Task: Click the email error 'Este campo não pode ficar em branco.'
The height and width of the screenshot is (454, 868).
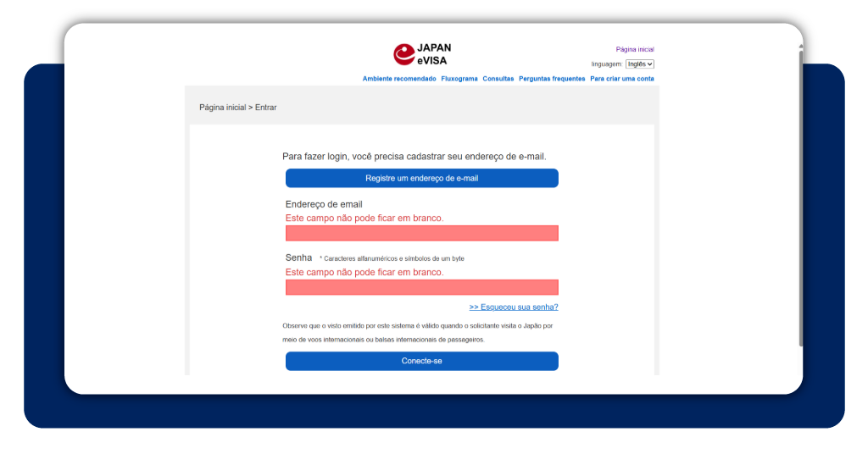Action: (364, 218)
